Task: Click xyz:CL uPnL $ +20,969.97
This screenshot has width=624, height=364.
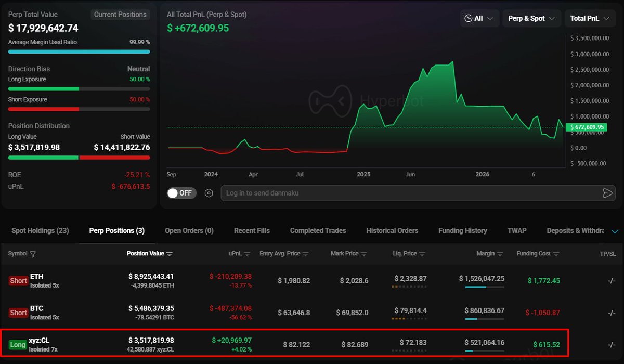Action: coord(232,340)
